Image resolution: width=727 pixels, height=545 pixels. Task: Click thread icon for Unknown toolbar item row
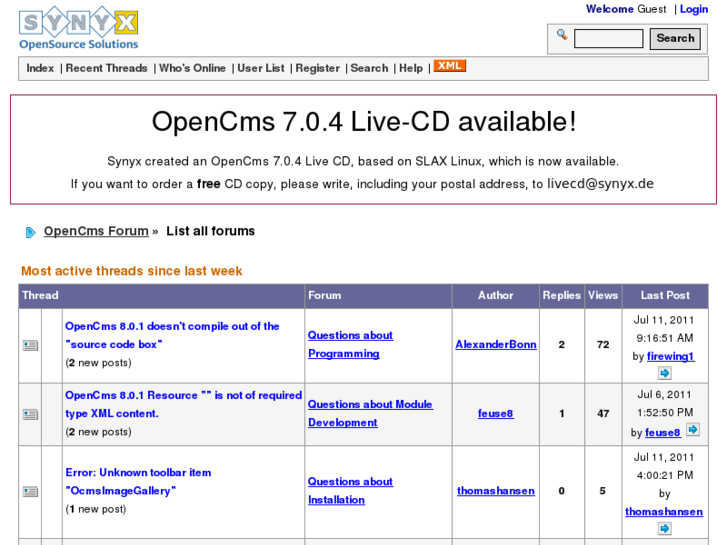click(30, 491)
